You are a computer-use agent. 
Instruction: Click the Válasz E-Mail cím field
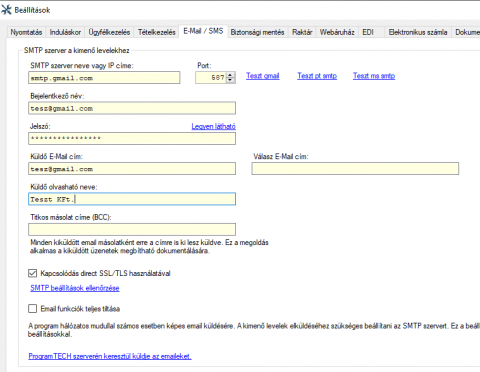[x=355, y=169]
